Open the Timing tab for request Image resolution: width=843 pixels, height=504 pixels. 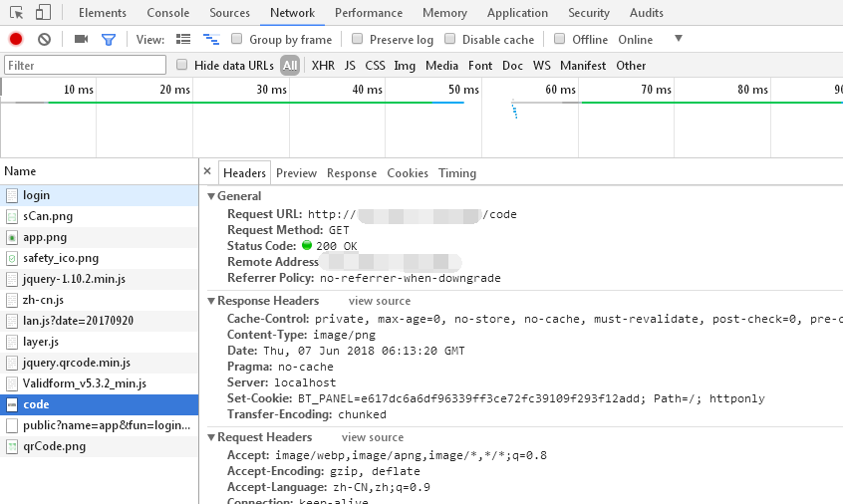pos(457,173)
